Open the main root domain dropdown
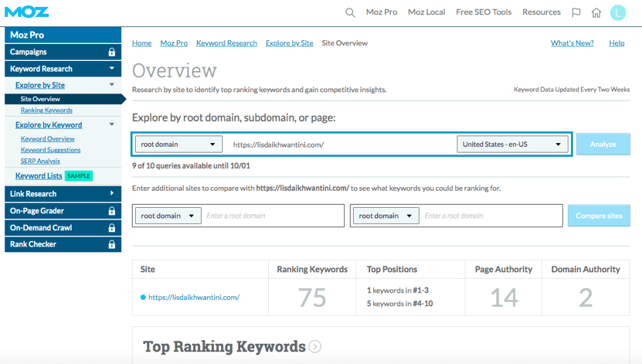The width and height of the screenshot is (642, 364). tap(178, 144)
